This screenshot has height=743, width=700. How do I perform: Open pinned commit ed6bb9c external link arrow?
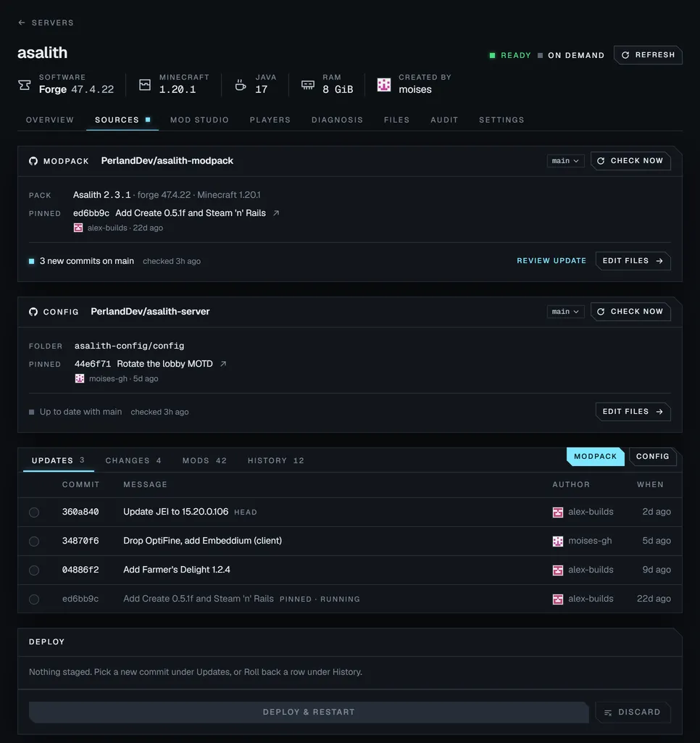point(276,213)
